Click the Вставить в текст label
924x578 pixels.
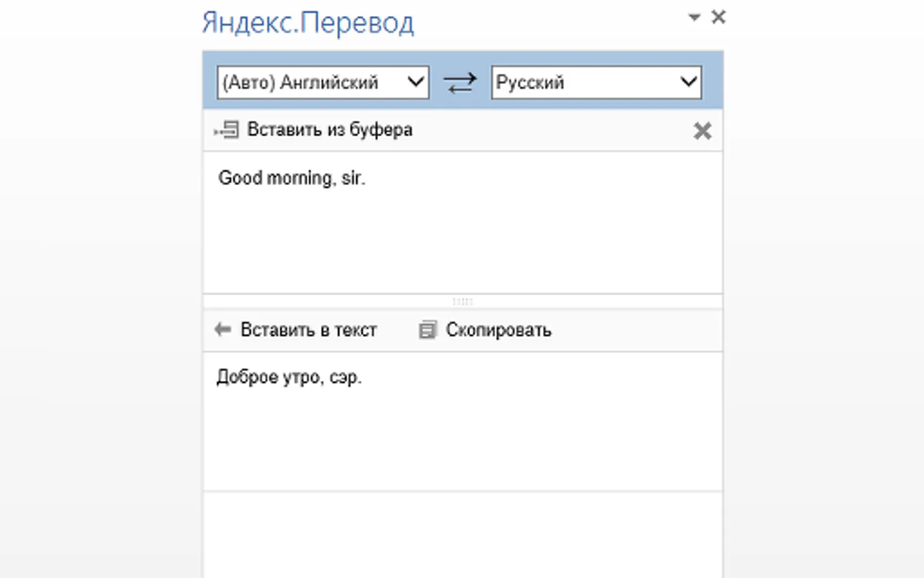click(x=308, y=329)
